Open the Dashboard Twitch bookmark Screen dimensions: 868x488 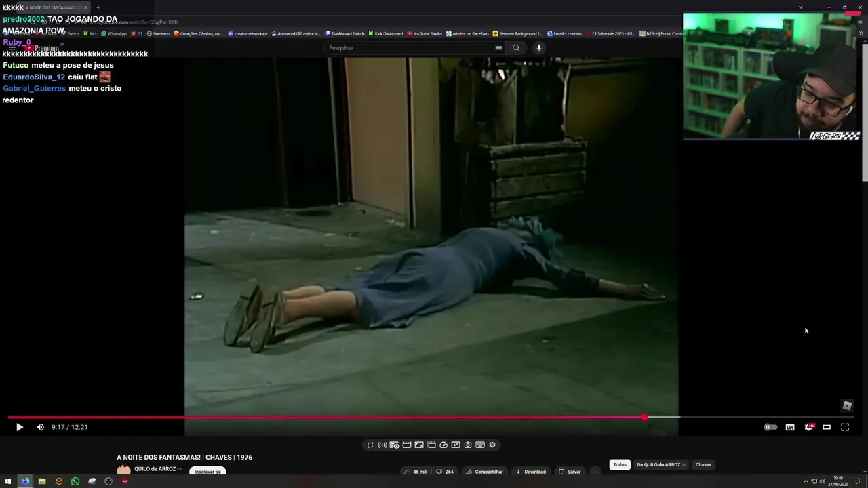click(x=345, y=33)
